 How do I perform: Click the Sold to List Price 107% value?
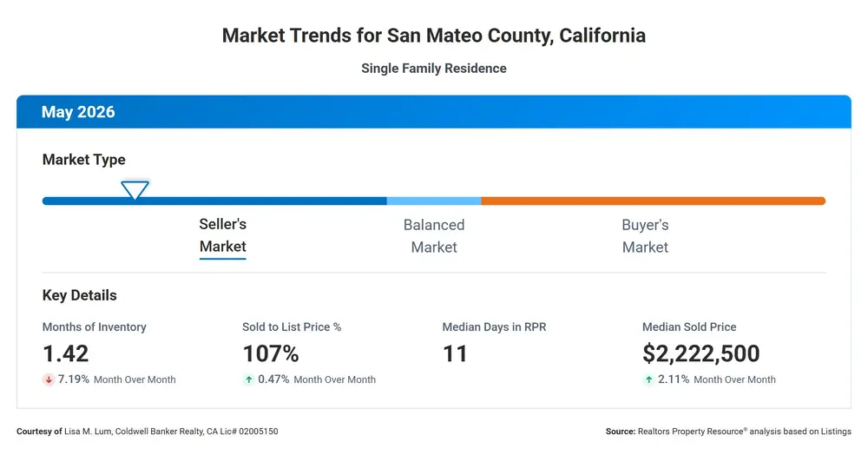coord(271,353)
